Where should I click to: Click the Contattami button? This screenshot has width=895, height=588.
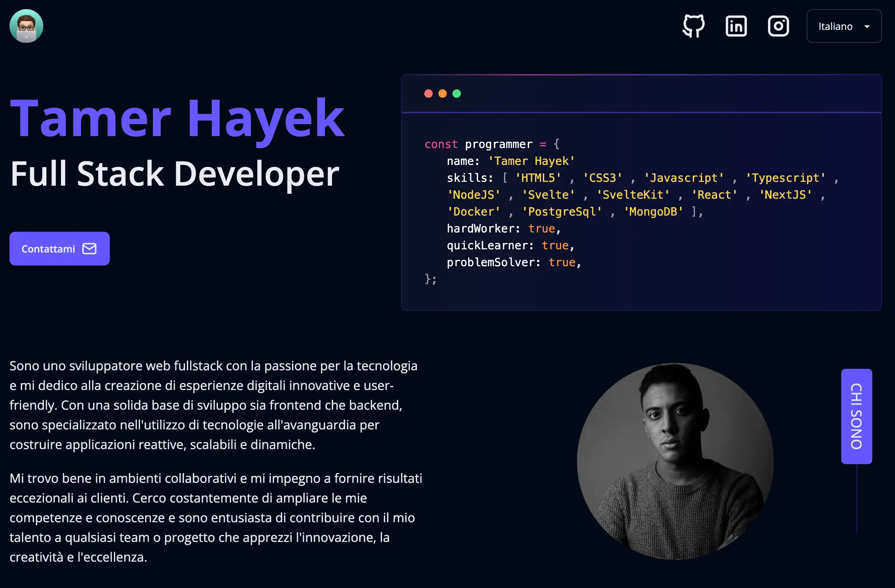[59, 249]
